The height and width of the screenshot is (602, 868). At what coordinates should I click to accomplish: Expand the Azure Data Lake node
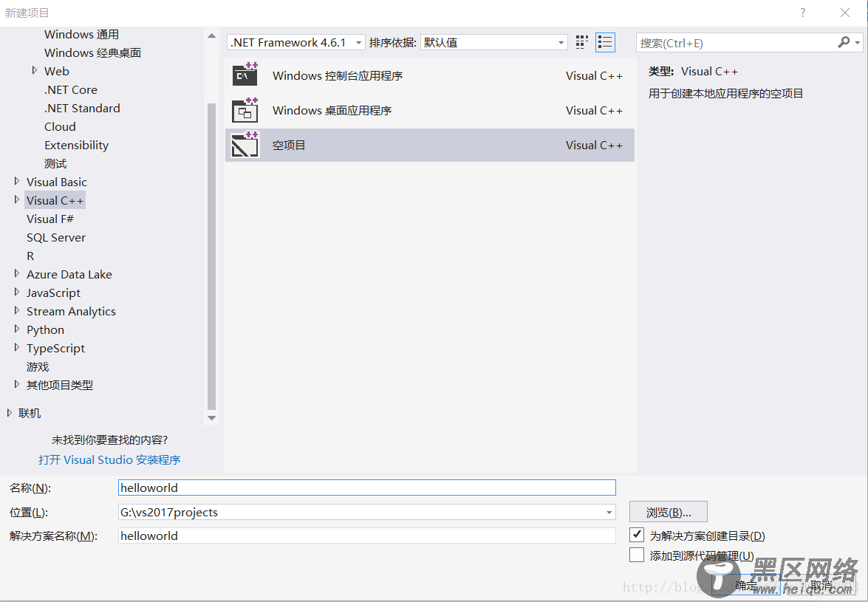pyautogui.click(x=16, y=274)
